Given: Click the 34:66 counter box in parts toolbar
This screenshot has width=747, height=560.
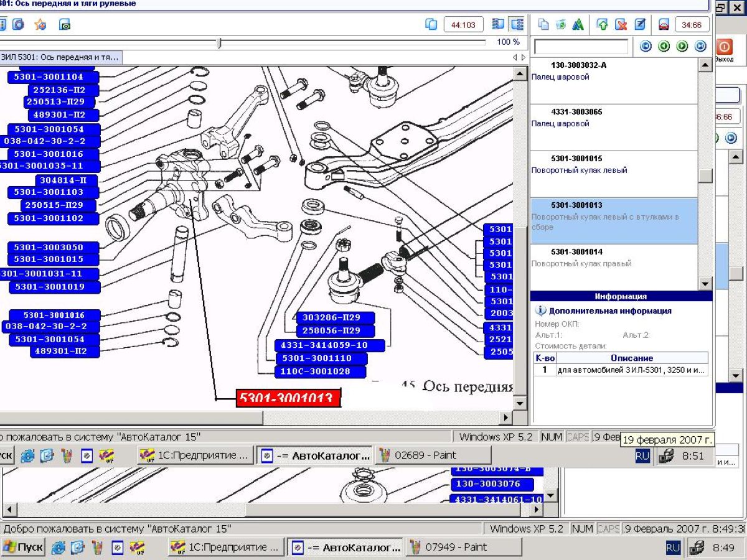Looking at the screenshot, I should click(x=692, y=25).
